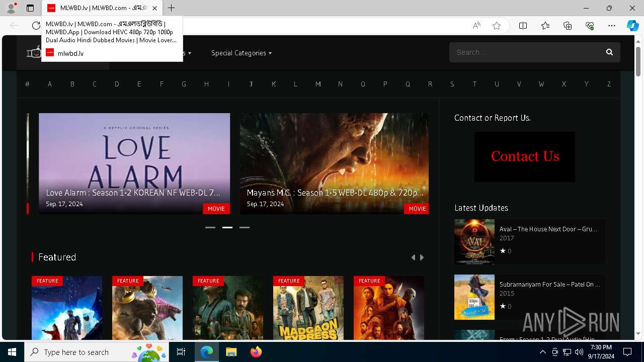Click the MOVIE tag on Love Alarm
Screen dimensions: 644x362
[216, 209]
